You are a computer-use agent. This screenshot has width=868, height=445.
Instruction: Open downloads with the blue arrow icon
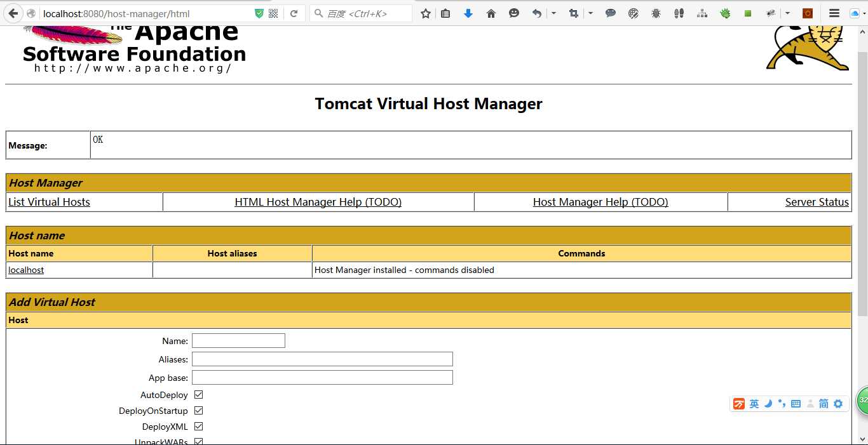[468, 13]
